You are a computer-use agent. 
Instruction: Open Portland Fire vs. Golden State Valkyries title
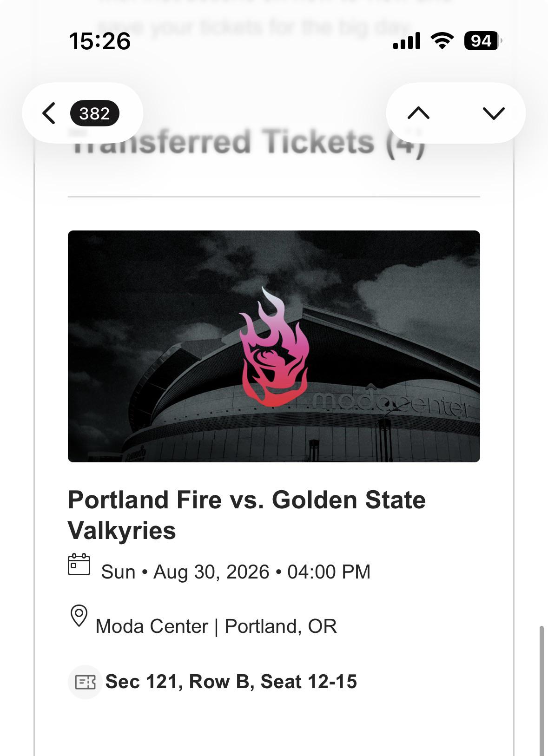[x=247, y=515]
